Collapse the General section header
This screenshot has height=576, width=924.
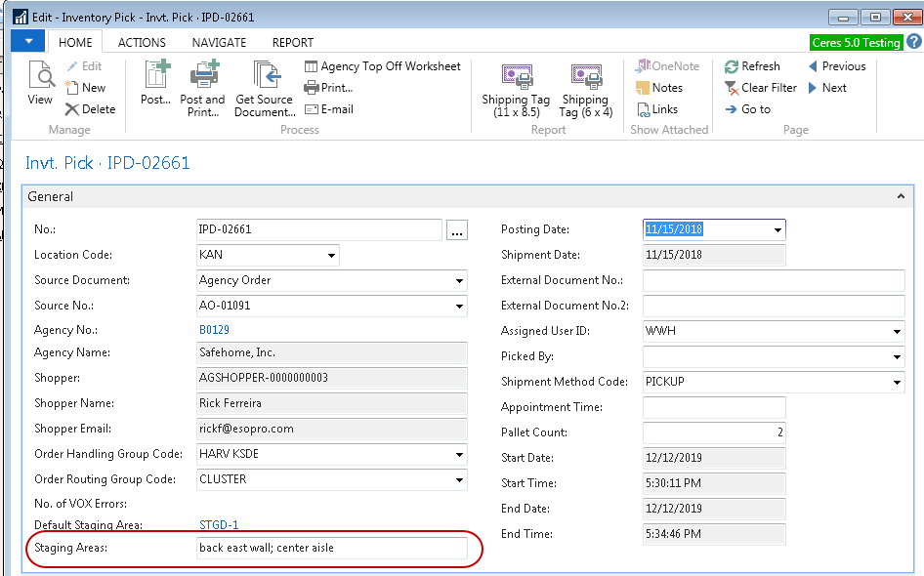pyautogui.click(x=900, y=196)
